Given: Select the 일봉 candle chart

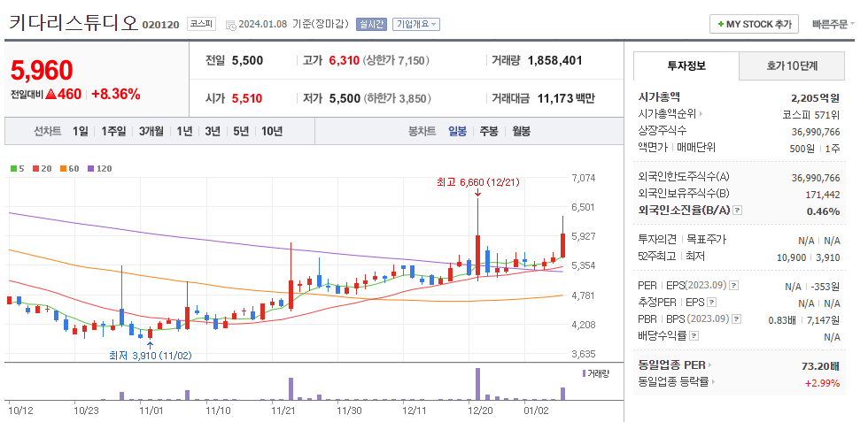Looking at the screenshot, I should [x=457, y=132].
